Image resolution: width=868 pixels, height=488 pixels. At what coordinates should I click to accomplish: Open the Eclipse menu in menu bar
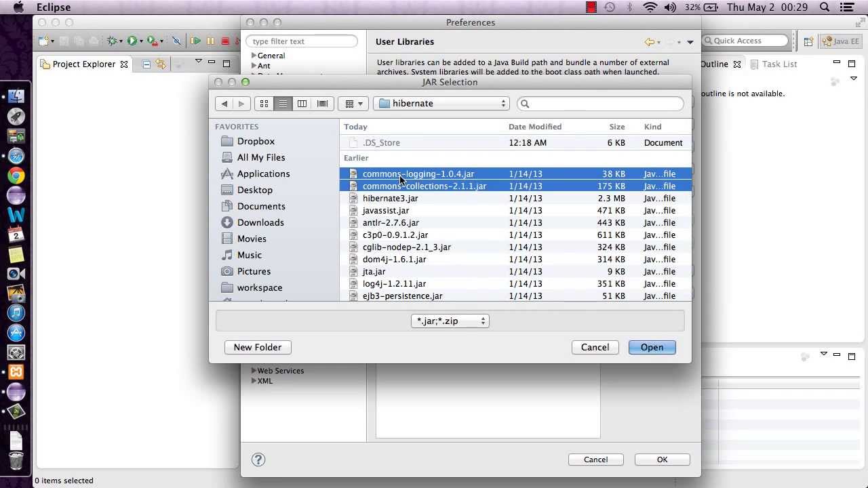click(x=54, y=7)
